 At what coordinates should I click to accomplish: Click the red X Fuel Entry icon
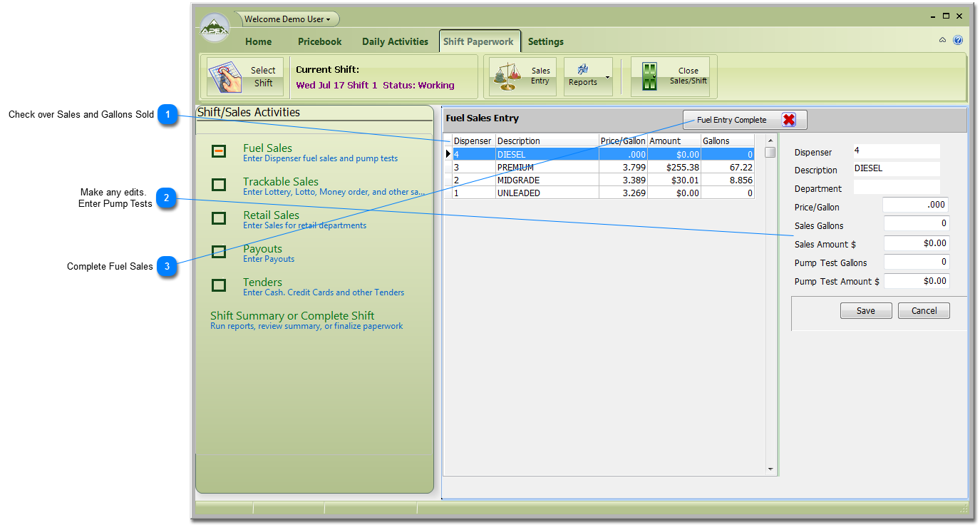(788, 120)
